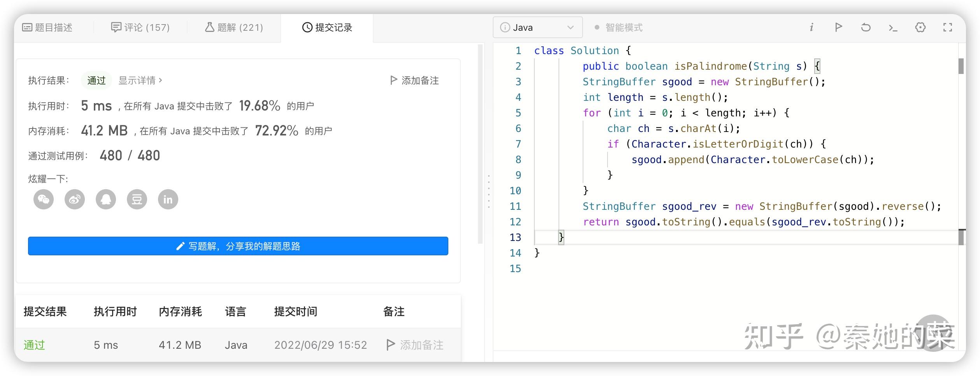Enter fullscreen mode for the editor
This screenshot has width=980, height=376.
tap(947, 27)
